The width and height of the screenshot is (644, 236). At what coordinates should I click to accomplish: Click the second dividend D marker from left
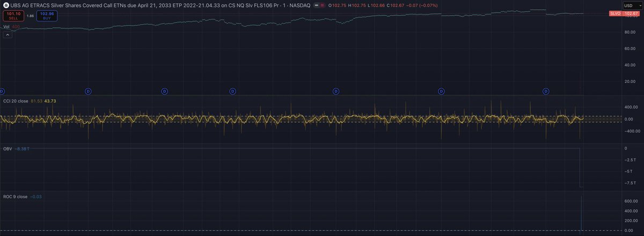pyautogui.click(x=88, y=91)
